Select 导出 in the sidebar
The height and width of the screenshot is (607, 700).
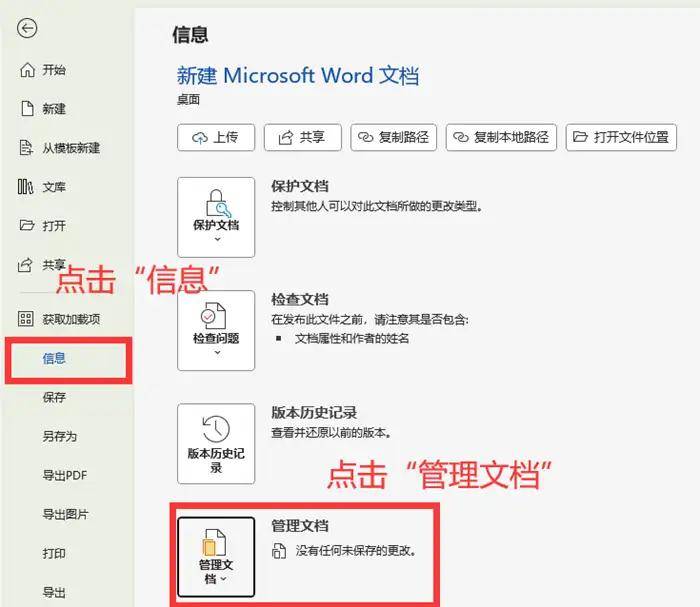pyautogui.click(x=54, y=592)
